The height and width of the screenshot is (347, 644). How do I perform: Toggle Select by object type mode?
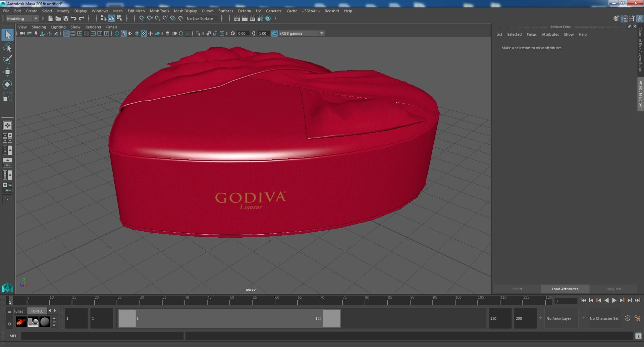(111, 18)
